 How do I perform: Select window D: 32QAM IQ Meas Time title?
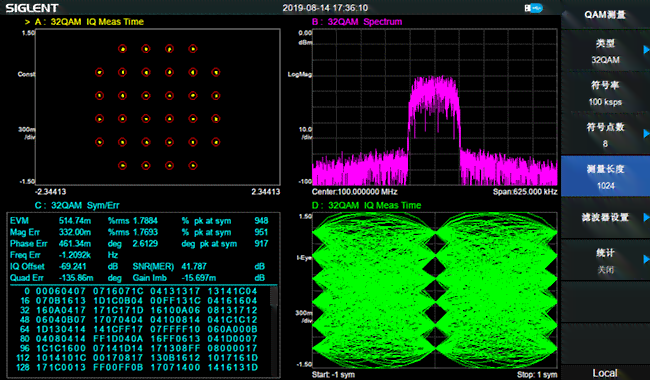[366, 206]
